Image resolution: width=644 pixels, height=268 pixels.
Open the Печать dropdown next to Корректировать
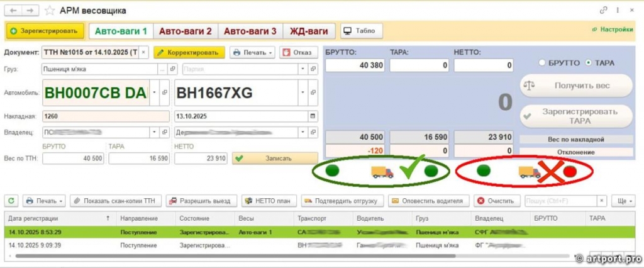click(253, 53)
